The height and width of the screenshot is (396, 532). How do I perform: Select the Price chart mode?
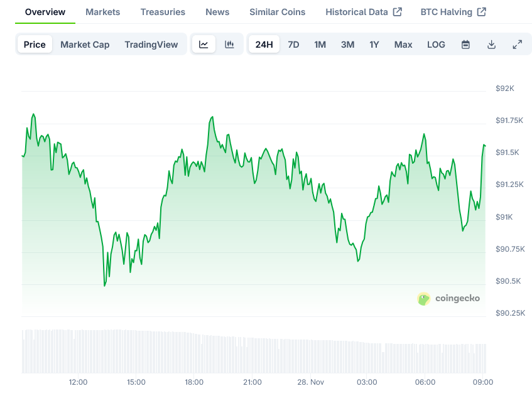(35, 45)
